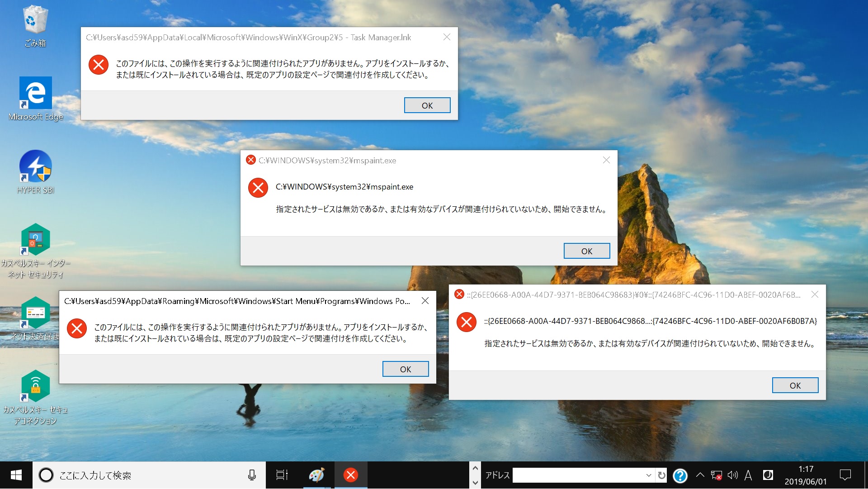Click the blue help question mark icon
Screen dimensions: 868x489
point(680,475)
